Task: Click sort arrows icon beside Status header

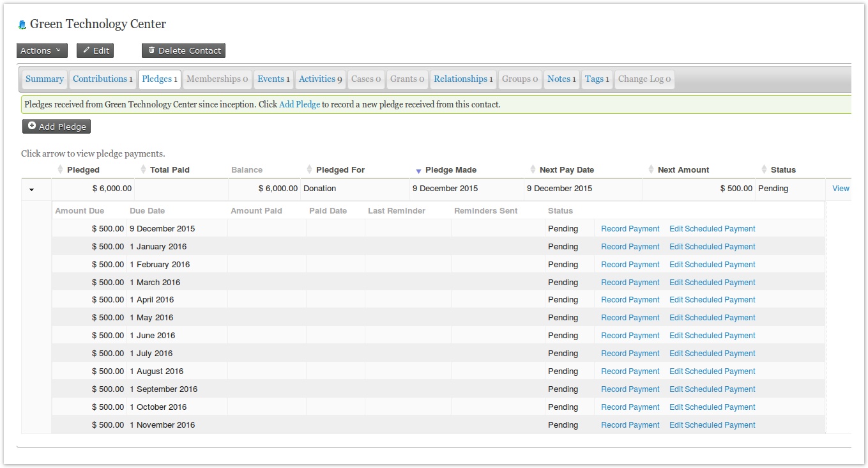Action: (x=764, y=170)
